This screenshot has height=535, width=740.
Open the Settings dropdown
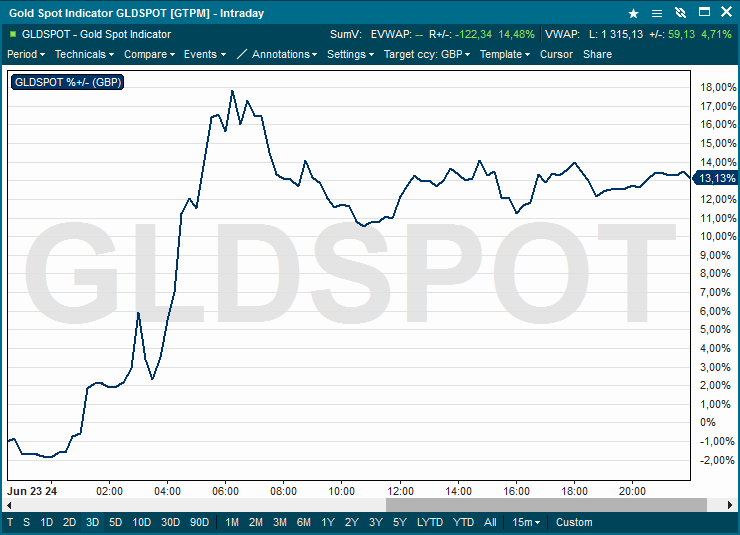(351, 54)
